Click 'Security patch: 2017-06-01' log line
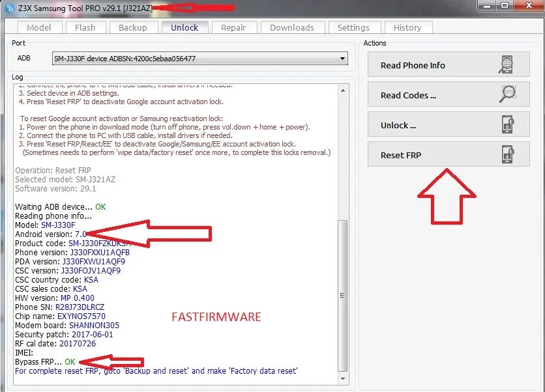The width and height of the screenshot is (545, 392). [x=64, y=334]
